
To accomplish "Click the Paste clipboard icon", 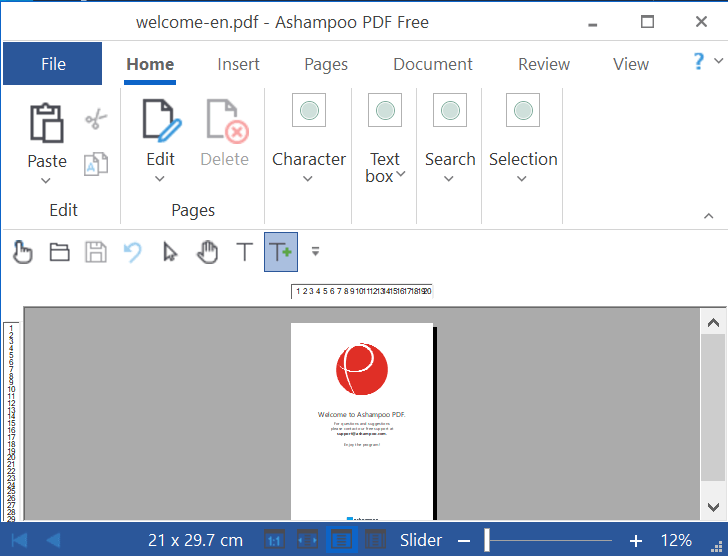I will point(46,123).
